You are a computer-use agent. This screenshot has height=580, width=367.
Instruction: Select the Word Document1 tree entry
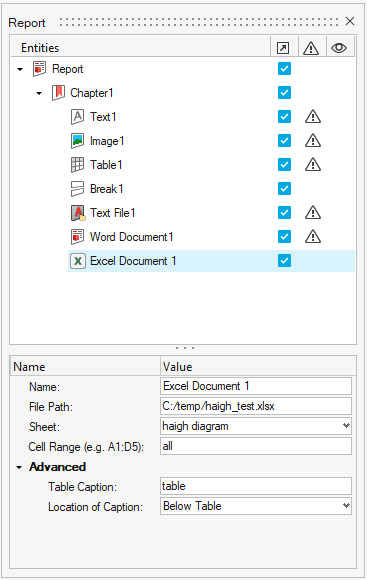pyautogui.click(x=131, y=237)
